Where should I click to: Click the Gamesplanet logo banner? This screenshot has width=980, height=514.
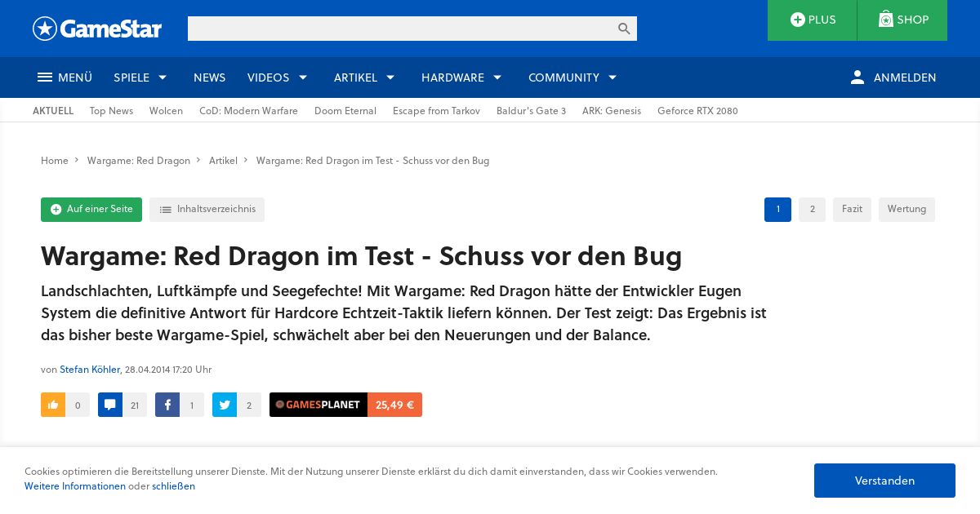(x=318, y=405)
